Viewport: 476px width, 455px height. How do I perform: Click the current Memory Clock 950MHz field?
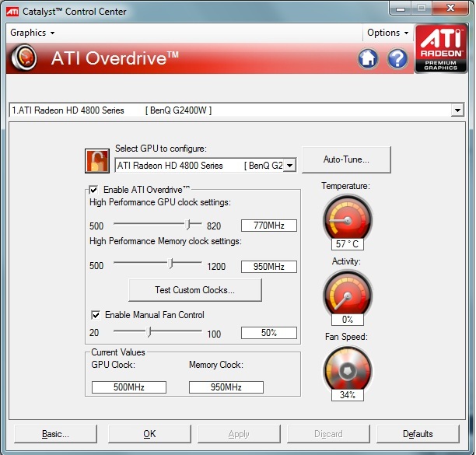click(x=226, y=387)
